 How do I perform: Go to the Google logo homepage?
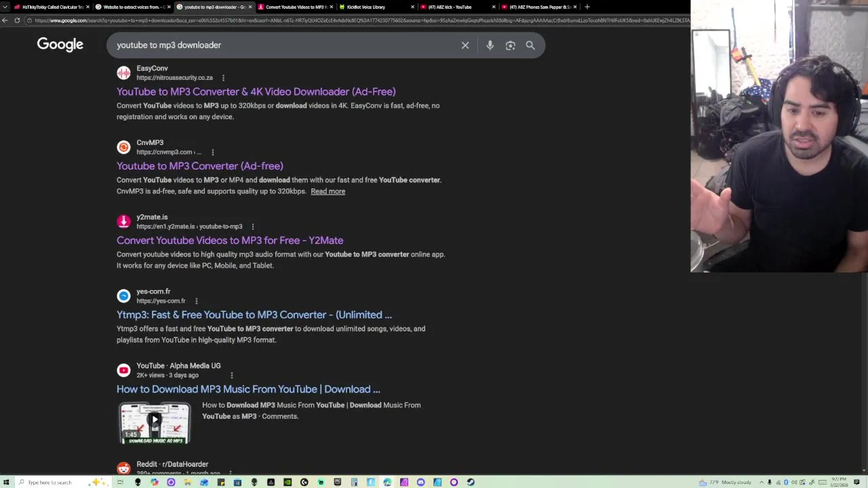click(60, 45)
